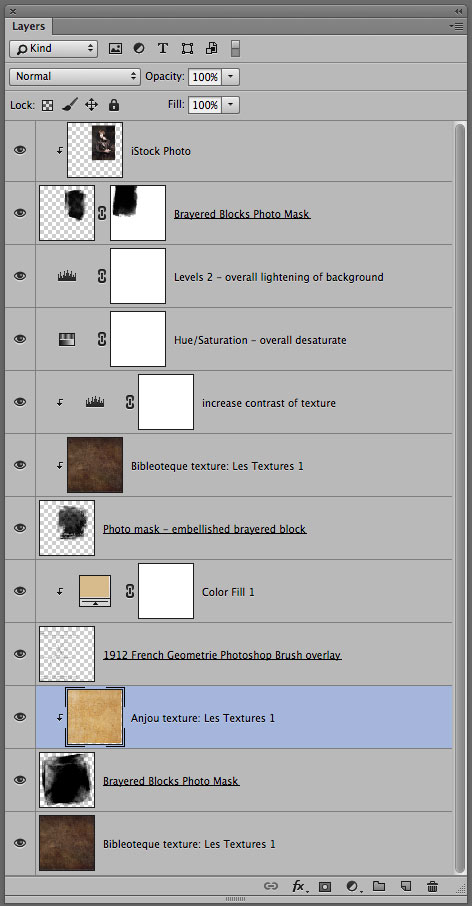Select 'increase contrast of texture' layer name
The height and width of the screenshot is (906, 472).
[x=269, y=403]
